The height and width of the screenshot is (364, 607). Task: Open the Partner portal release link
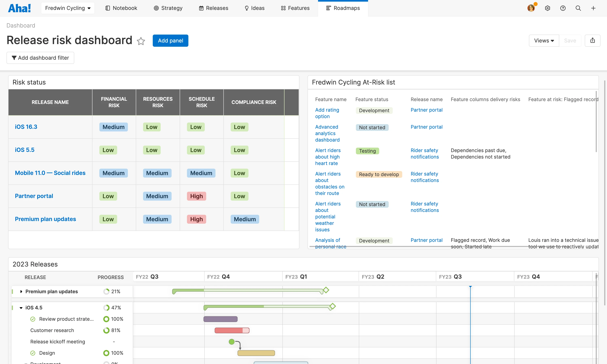pyautogui.click(x=34, y=196)
